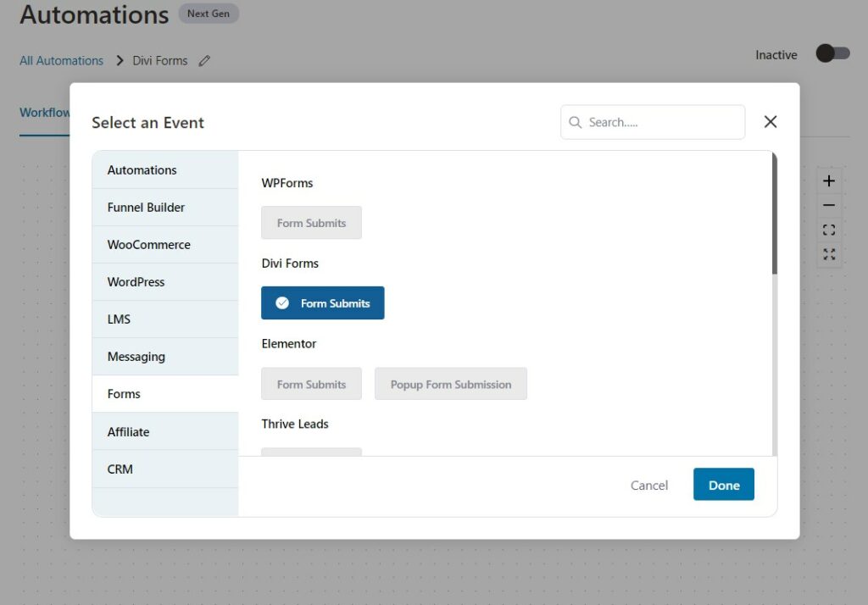Select the Messaging category
Screen dimensions: 868x605
click(165, 357)
